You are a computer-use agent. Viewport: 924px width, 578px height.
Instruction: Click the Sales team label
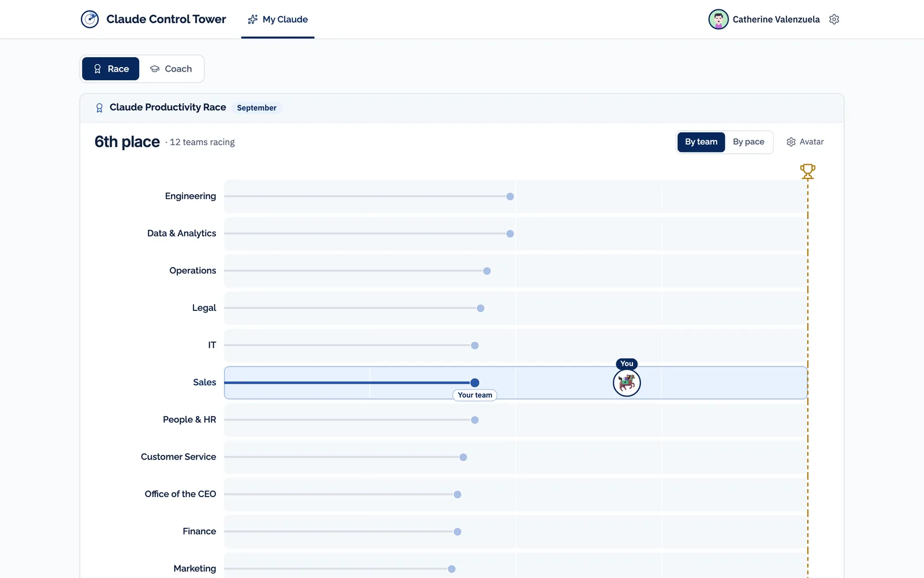204,382
